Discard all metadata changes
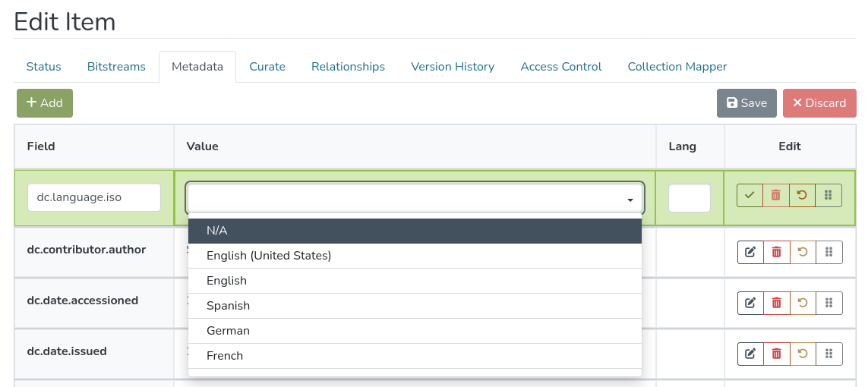The height and width of the screenshot is (387, 868). coord(819,103)
